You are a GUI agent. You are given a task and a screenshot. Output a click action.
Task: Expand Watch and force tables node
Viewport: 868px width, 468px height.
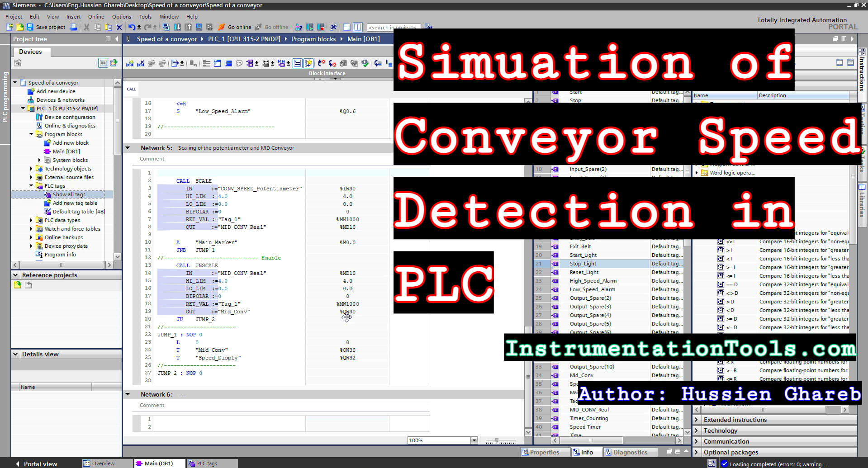tap(31, 229)
